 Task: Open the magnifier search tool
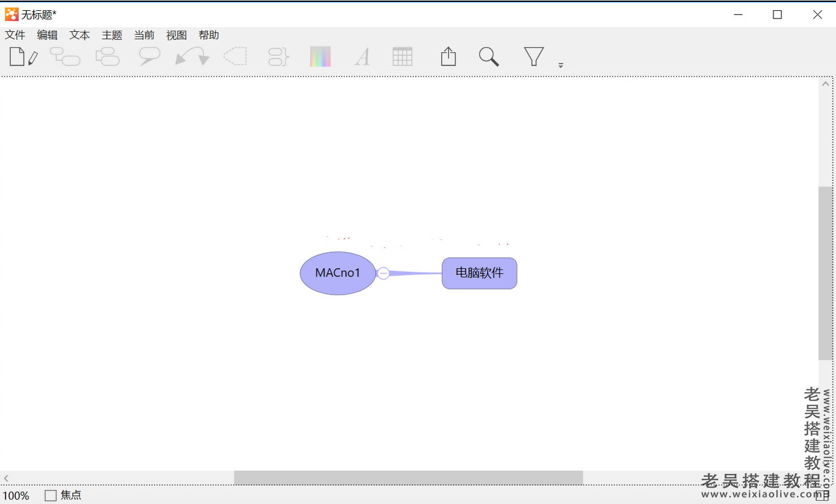point(489,57)
